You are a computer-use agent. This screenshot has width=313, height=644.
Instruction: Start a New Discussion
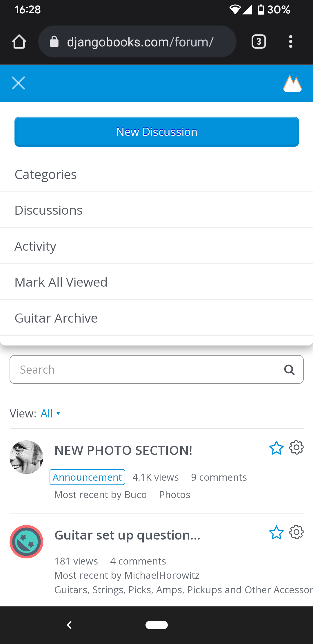[156, 132]
